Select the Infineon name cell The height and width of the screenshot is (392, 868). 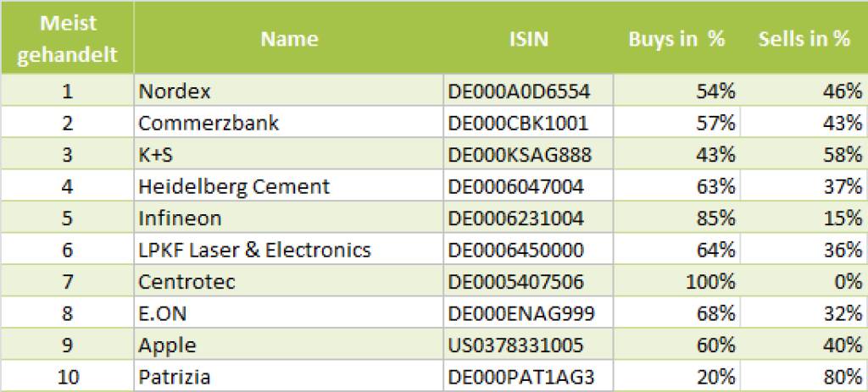(180, 218)
